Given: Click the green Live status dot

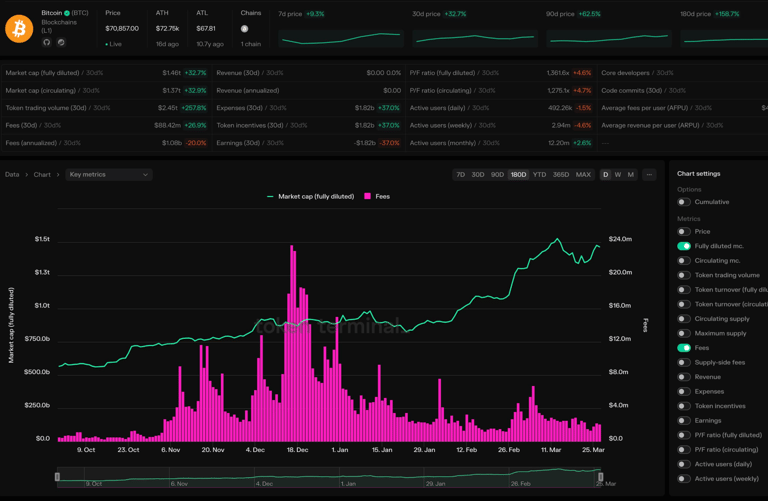Looking at the screenshot, I should click(107, 45).
